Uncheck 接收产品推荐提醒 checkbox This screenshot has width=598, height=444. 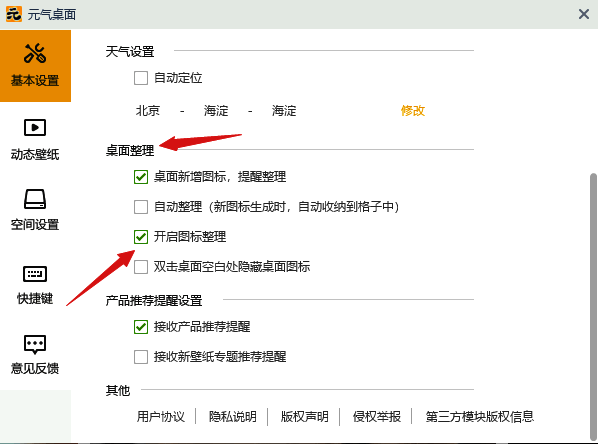(141, 327)
